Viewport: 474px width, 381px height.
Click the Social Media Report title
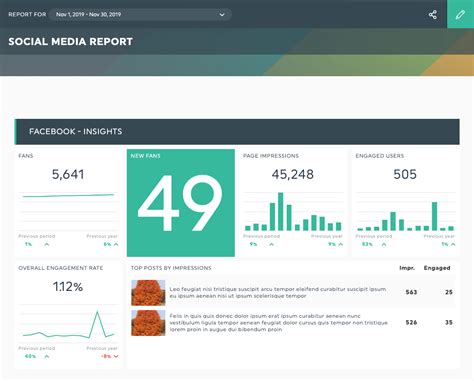[x=71, y=42]
